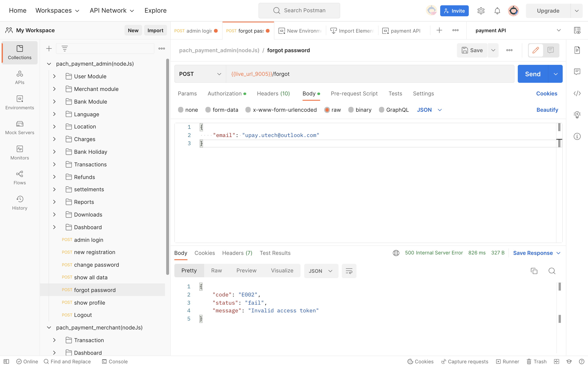Open the environment quick look icon
Screen dimensions: 588x367
(x=577, y=30)
